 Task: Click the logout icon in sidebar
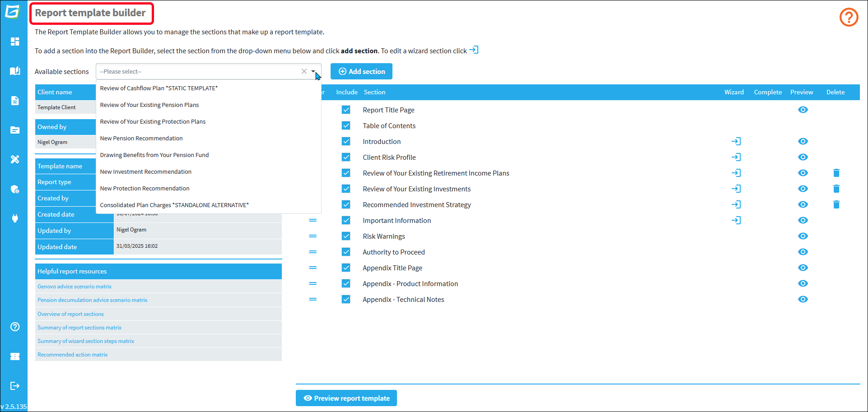pyautogui.click(x=15, y=386)
